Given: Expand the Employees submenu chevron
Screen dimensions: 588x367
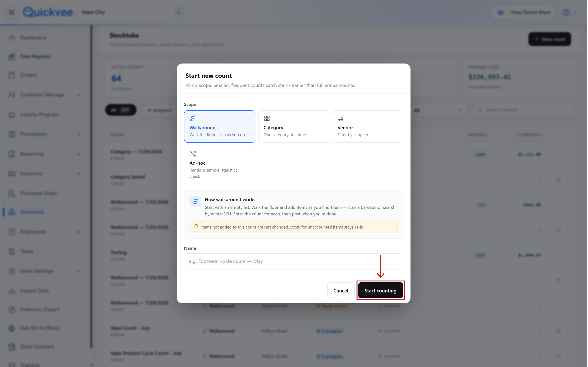Looking at the screenshot, I should pos(79,232).
